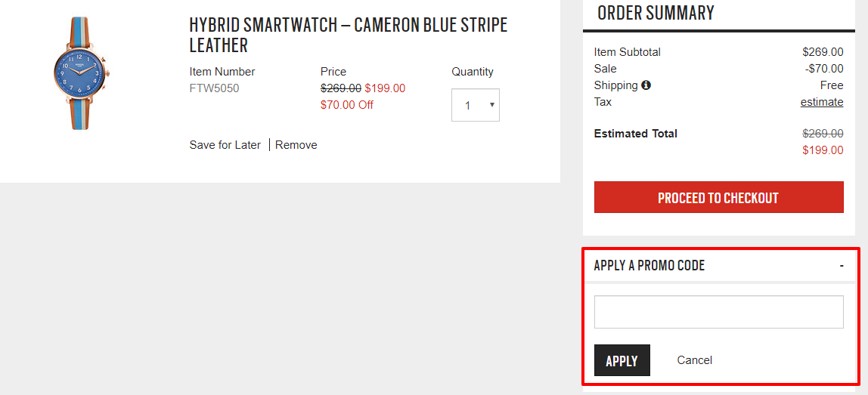Click the Item Subtotal $269.00 amount
868x395 pixels.
point(823,52)
